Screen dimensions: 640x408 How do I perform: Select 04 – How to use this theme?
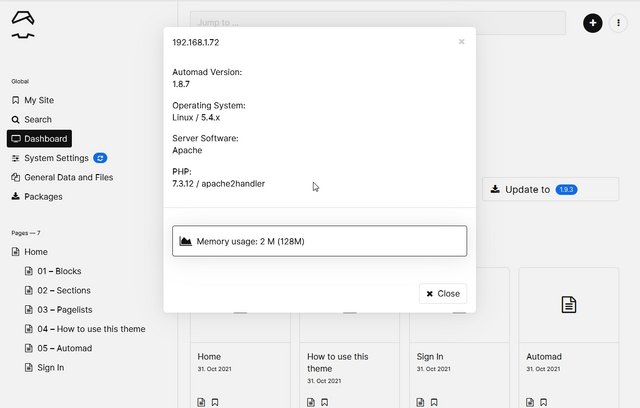point(85,329)
